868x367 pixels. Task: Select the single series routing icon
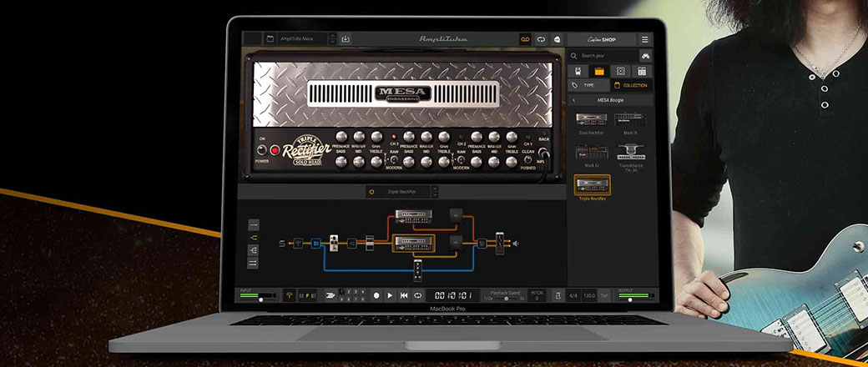click(254, 225)
